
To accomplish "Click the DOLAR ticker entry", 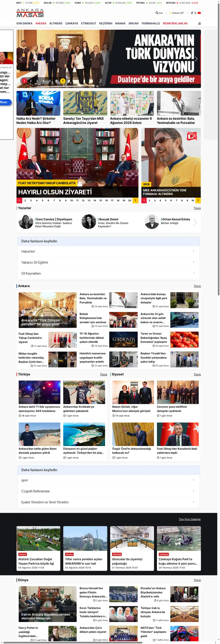I will 57,3.
